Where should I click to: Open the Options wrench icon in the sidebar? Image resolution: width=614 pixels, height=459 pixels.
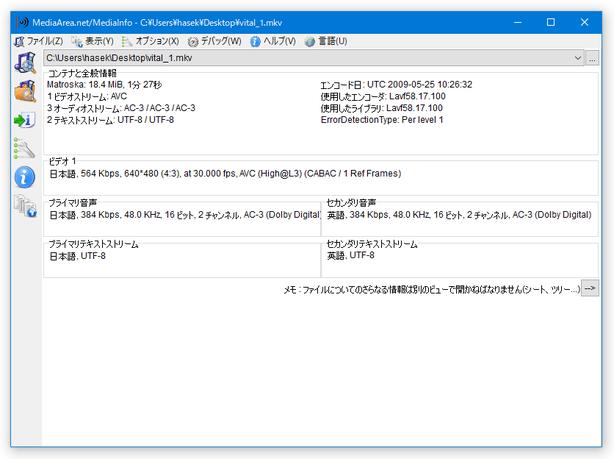(24, 148)
